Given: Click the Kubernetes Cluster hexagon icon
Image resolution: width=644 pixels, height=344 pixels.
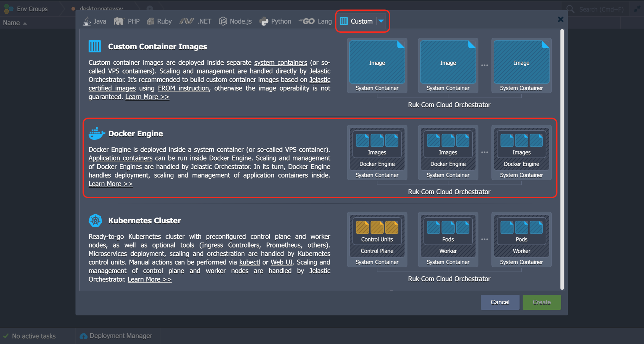Looking at the screenshot, I should point(95,220).
